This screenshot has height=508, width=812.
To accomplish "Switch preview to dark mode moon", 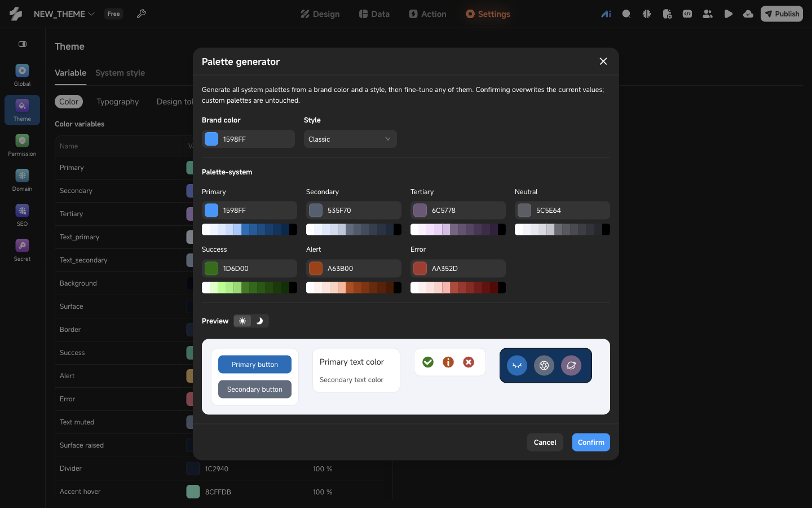I will 259,321.
